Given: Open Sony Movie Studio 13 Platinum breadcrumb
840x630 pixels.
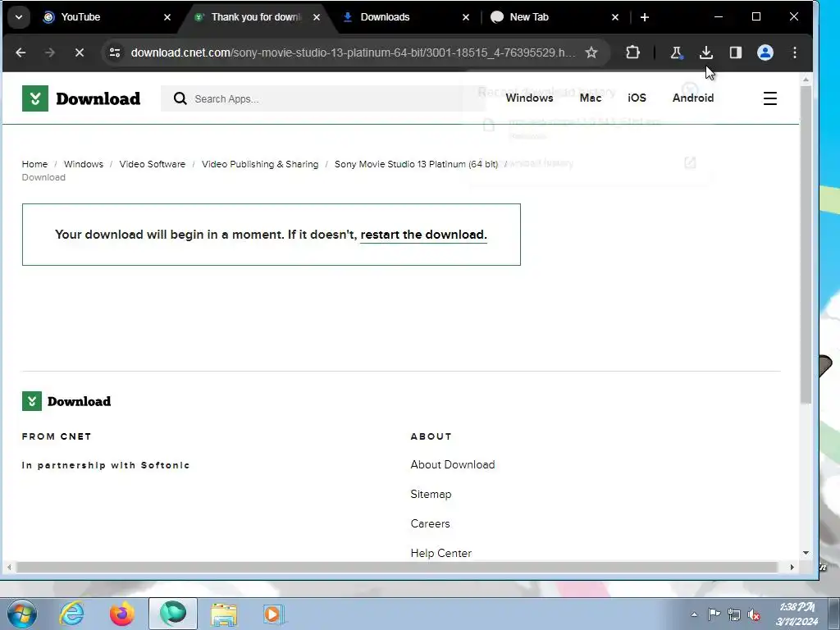Looking at the screenshot, I should click(x=416, y=164).
